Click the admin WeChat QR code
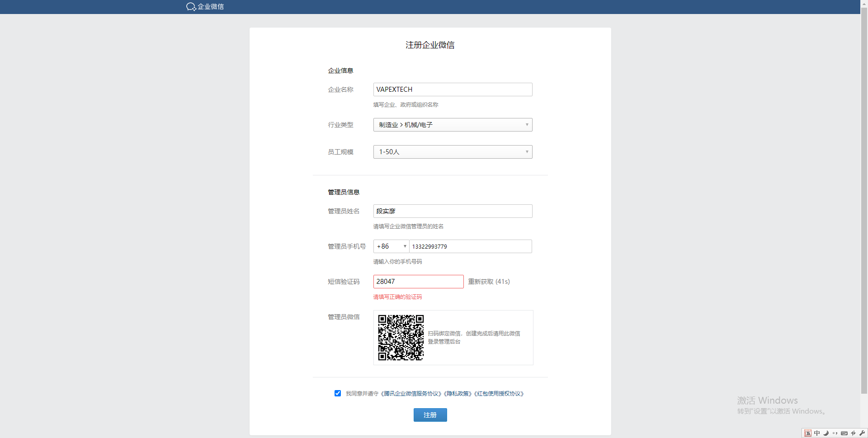The height and width of the screenshot is (438, 868). pyautogui.click(x=401, y=338)
